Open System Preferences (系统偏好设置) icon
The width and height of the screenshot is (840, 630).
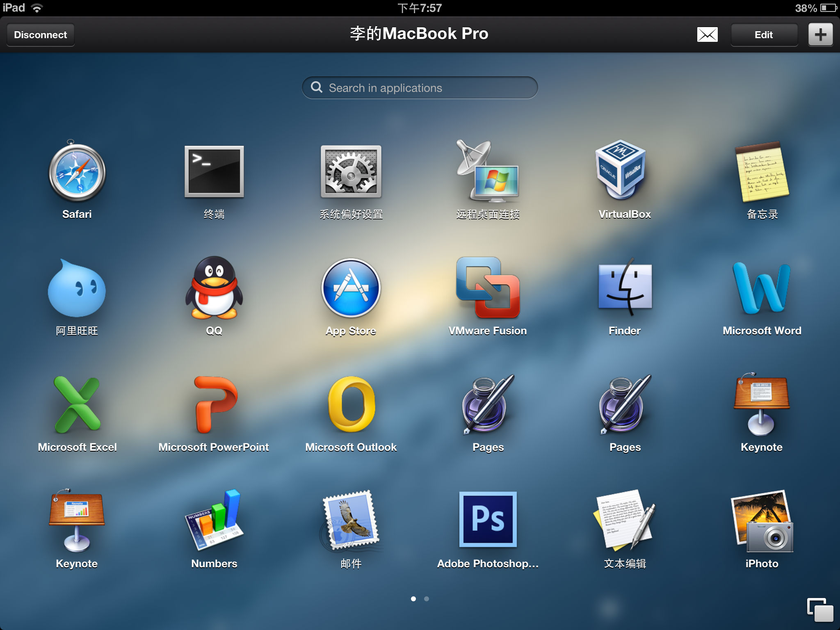coord(351,171)
